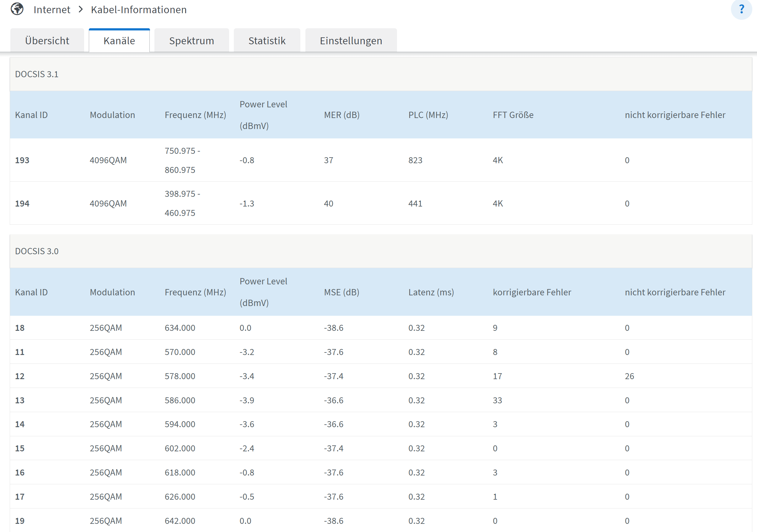757x532 pixels.
Task: Click the korrigierbare Fehler column header
Action: point(531,292)
